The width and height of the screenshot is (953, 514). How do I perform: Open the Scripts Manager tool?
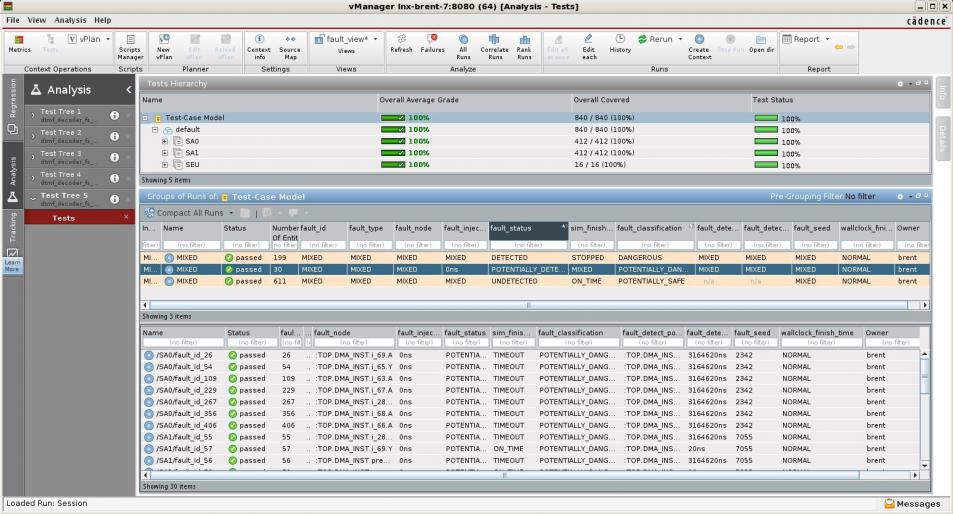pos(130,47)
